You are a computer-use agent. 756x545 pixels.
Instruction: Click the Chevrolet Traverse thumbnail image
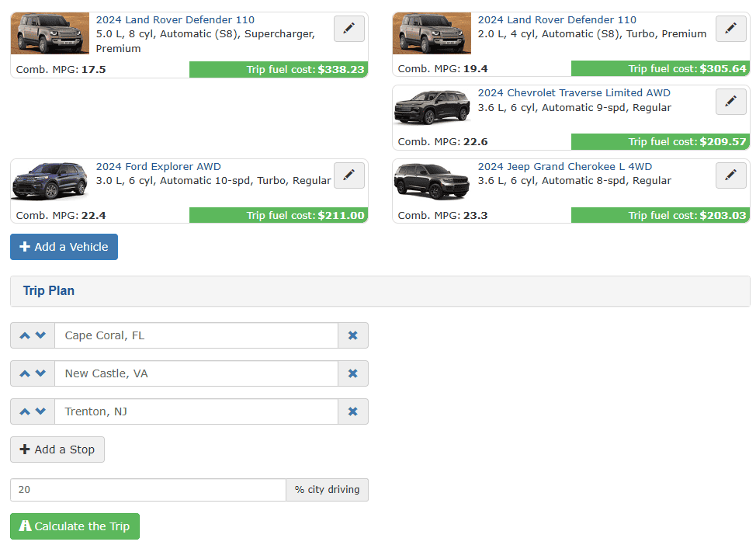click(432, 106)
